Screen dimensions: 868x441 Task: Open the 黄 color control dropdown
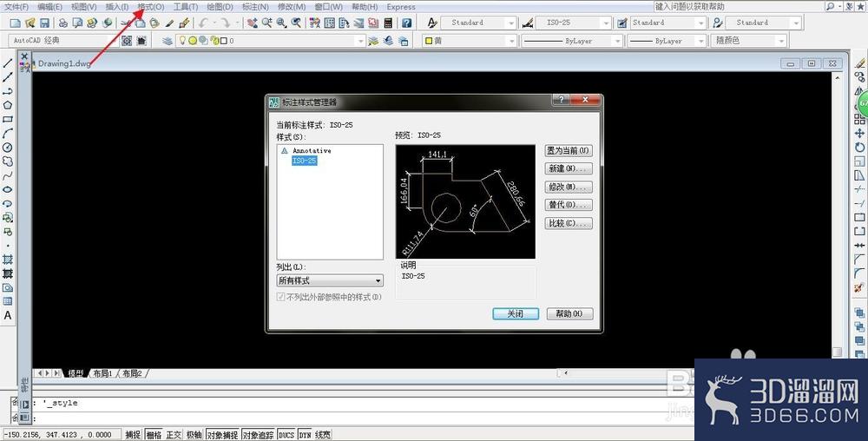point(470,41)
